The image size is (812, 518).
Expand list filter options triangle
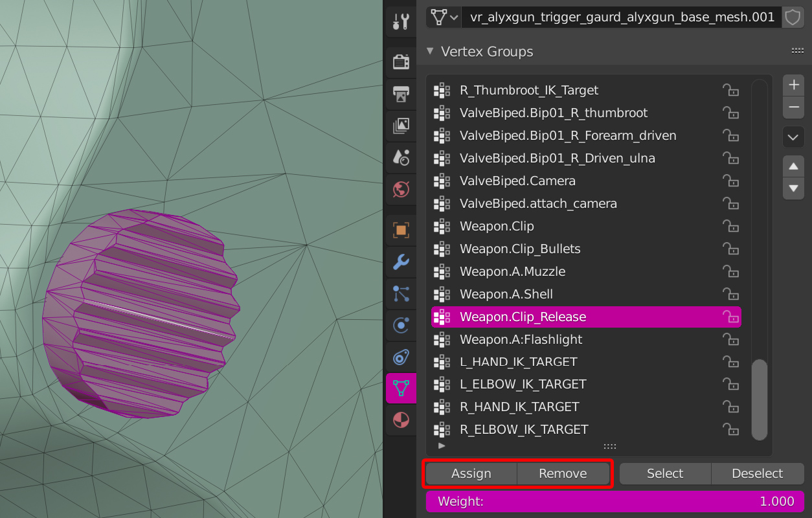click(x=442, y=445)
